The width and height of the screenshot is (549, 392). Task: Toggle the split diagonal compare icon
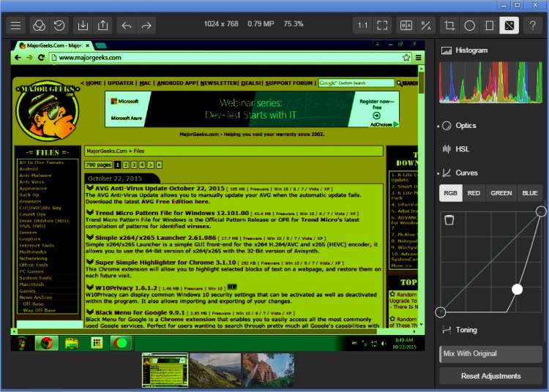point(426,25)
